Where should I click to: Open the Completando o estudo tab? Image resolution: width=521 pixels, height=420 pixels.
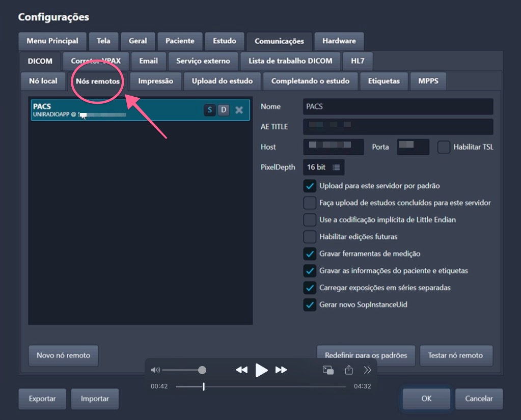(310, 81)
